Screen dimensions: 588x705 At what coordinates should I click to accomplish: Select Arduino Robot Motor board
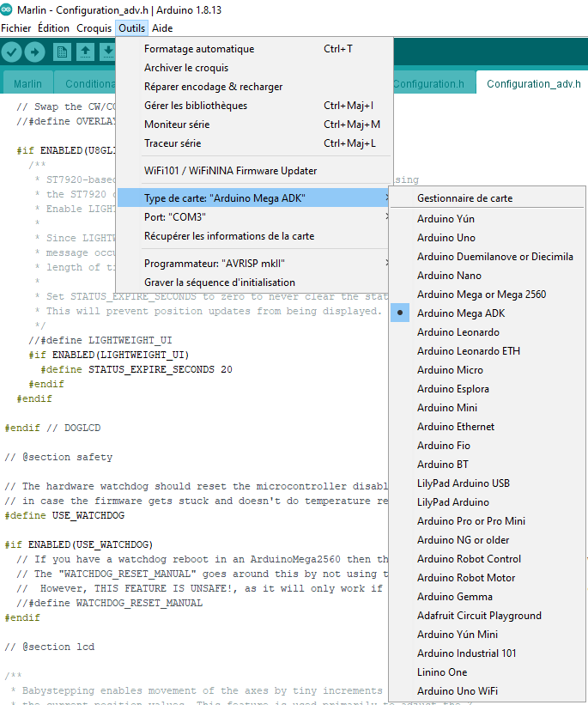[488, 578]
